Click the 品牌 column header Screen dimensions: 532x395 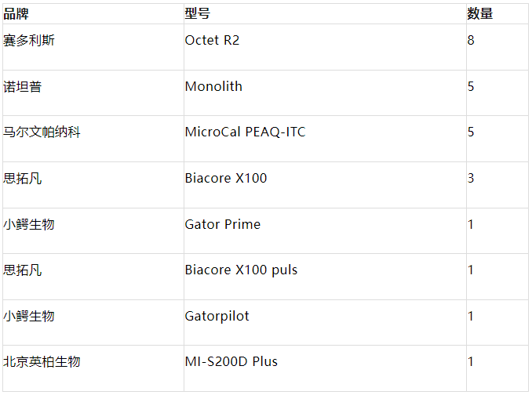(16, 13)
